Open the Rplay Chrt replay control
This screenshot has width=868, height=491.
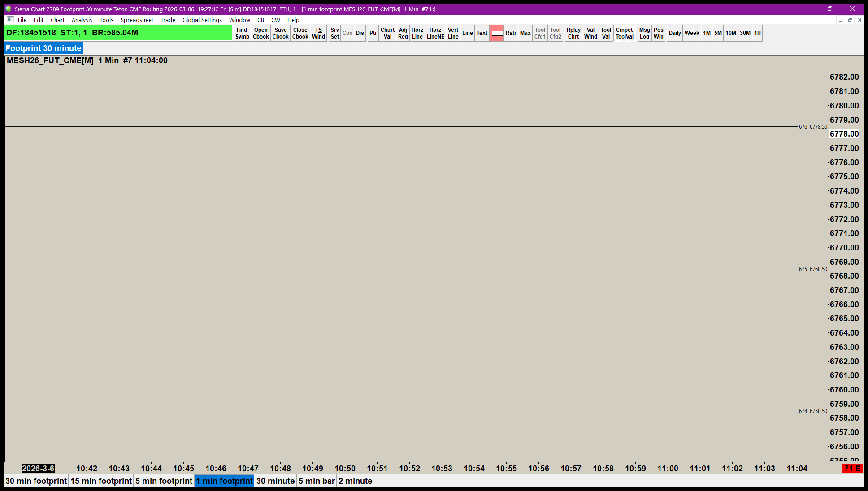tap(573, 33)
